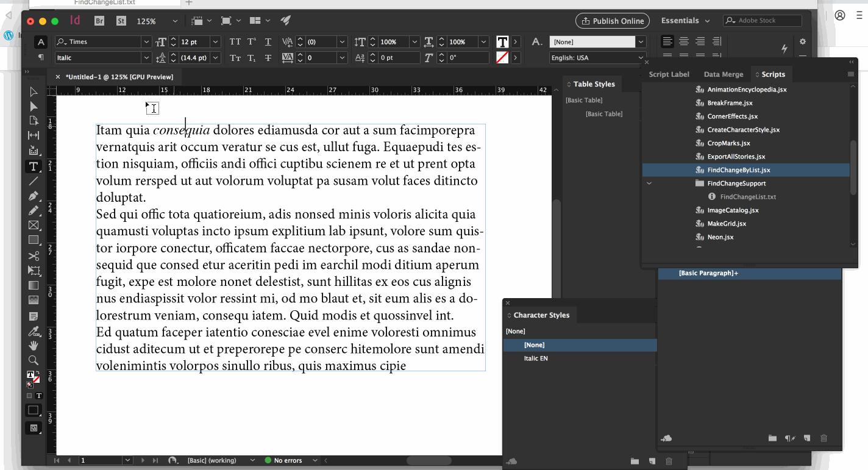The height and width of the screenshot is (470, 868).
Task: Toggle Underline formatting in control bar
Action: [x=268, y=42]
